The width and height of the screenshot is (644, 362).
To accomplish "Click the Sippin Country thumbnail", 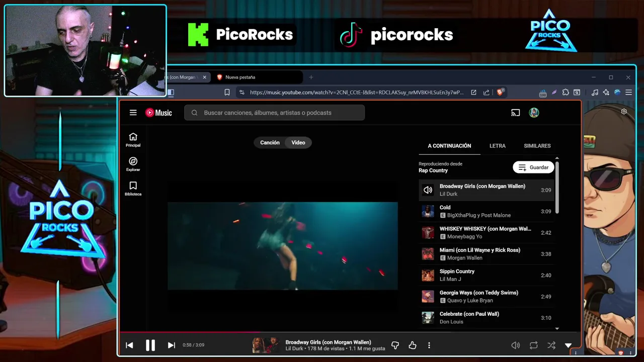I will tap(428, 275).
